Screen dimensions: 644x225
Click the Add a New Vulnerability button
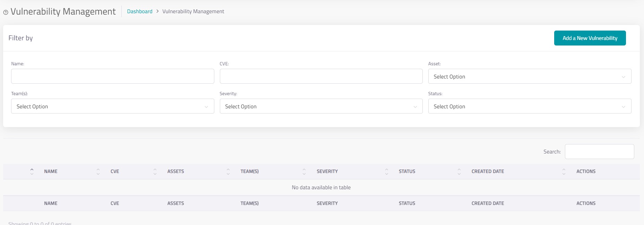(590, 38)
